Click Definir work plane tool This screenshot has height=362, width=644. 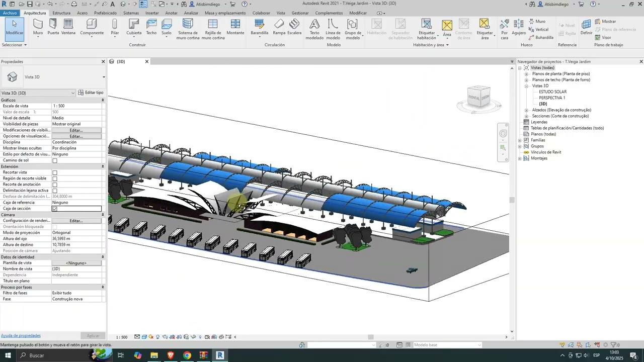click(x=586, y=27)
